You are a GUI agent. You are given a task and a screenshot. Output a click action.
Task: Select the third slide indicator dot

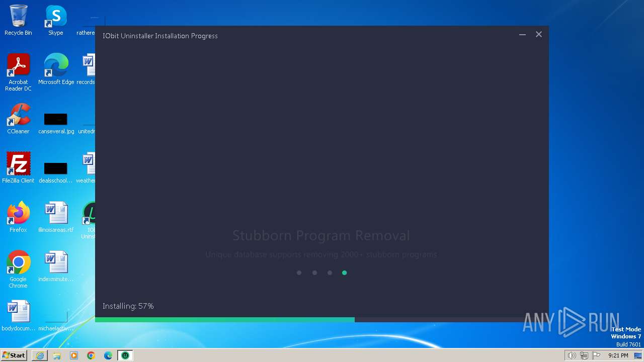[x=330, y=273]
